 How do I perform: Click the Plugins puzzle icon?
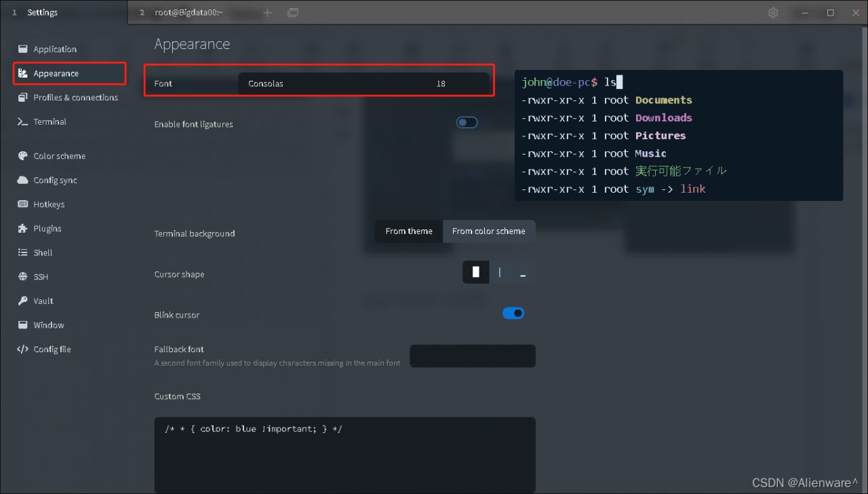click(x=22, y=229)
